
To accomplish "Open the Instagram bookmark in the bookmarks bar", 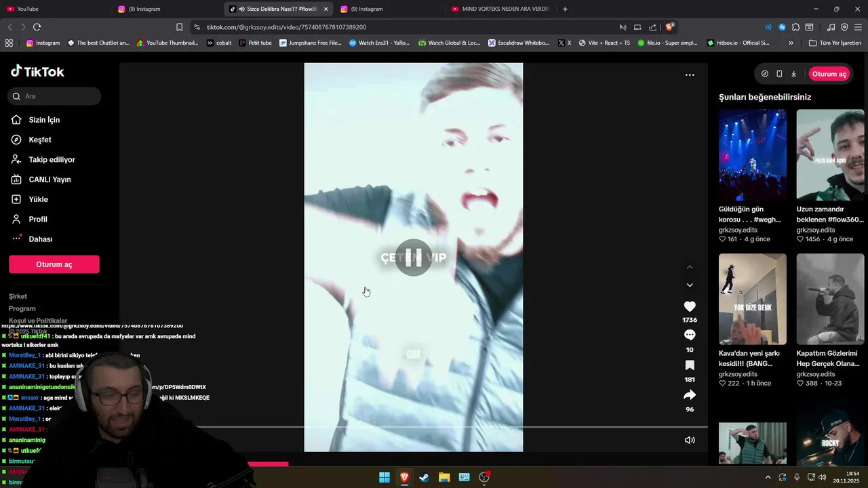I will [x=43, y=43].
